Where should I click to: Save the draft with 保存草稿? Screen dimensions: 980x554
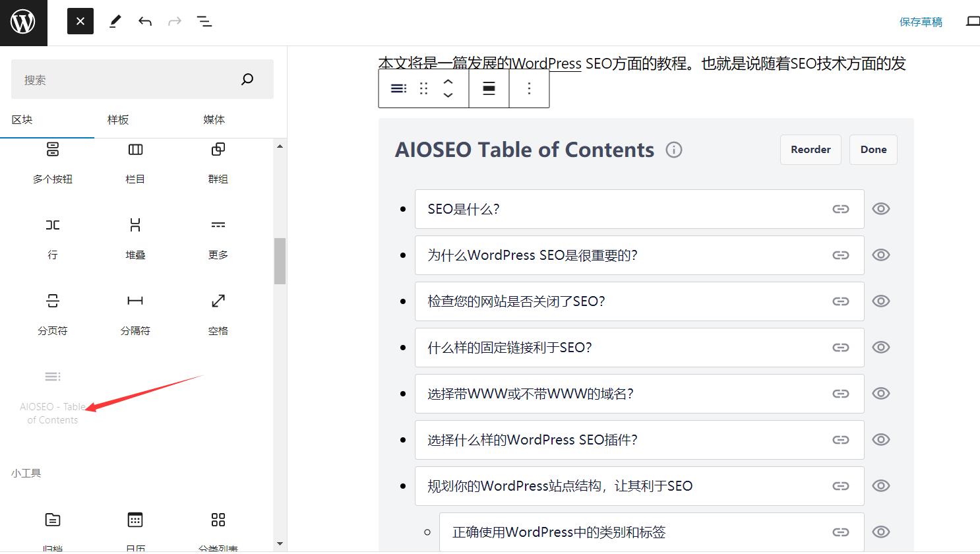pos(921,22)
